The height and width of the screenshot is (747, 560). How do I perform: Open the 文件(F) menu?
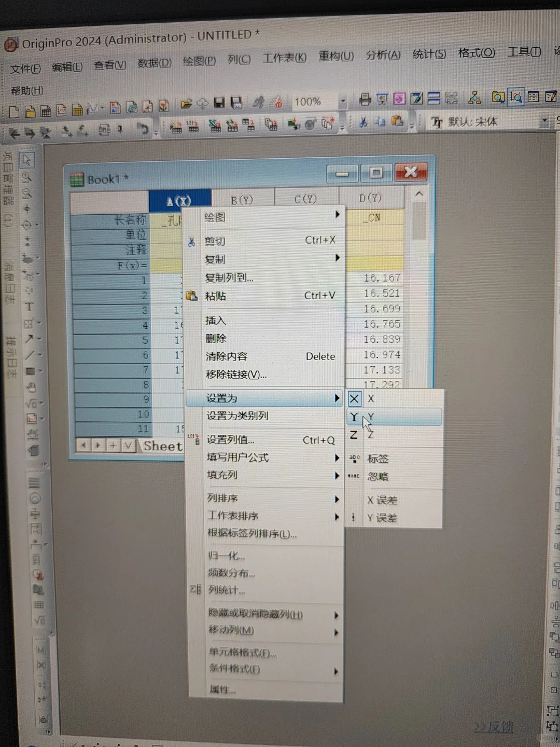click(25, 68)
